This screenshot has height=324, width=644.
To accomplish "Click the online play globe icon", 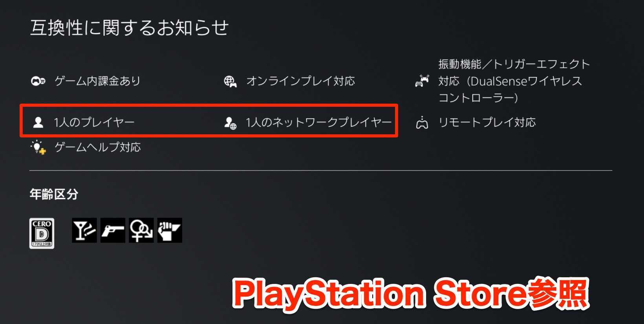I will click(230, 81).
